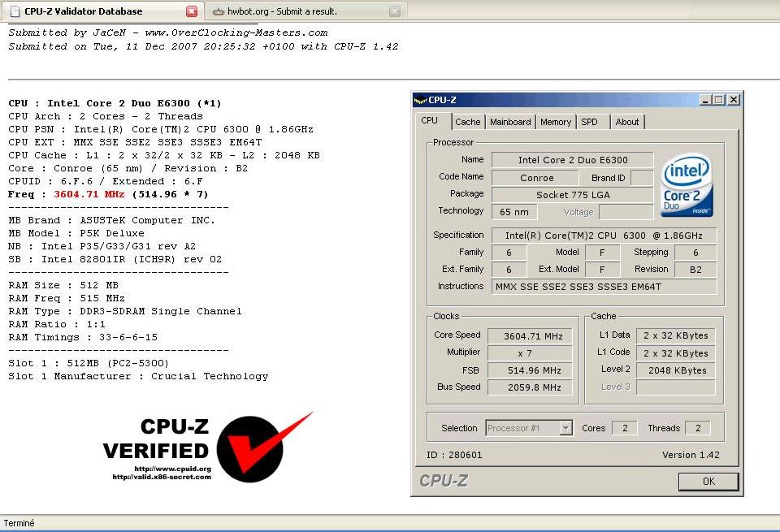Image resolution: width=780 pixels, height=532 pixels.
Task: Select the CPU-Z Validator Database tab
Action: click(102, 11)
